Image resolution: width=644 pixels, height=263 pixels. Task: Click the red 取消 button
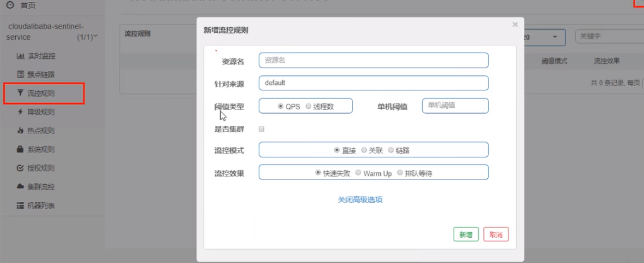click(x=496, y=235)
